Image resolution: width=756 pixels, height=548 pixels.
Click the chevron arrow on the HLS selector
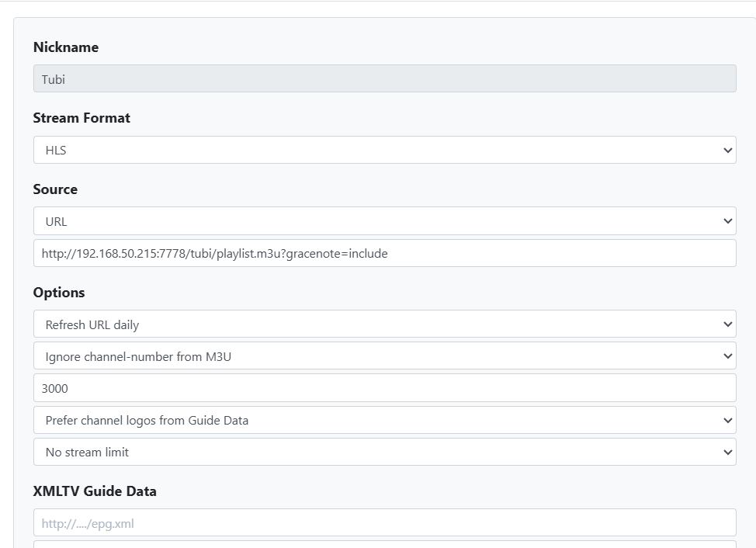727,150
